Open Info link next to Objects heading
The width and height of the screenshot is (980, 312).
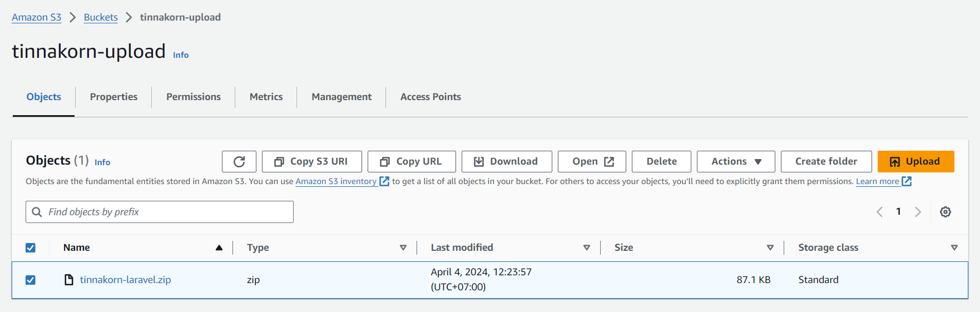tap(102, 162)
